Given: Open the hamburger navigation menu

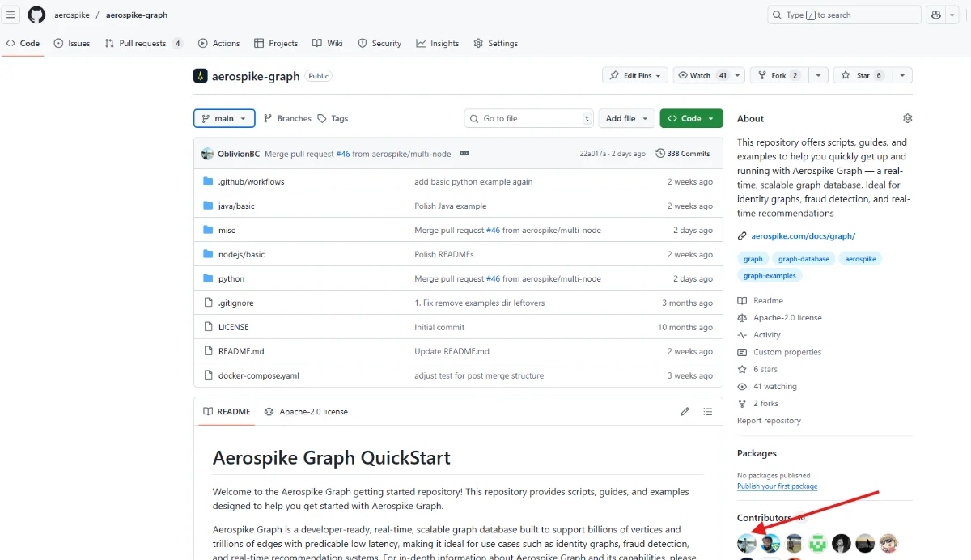Looking at the screenshot, I should coord(11,15).
